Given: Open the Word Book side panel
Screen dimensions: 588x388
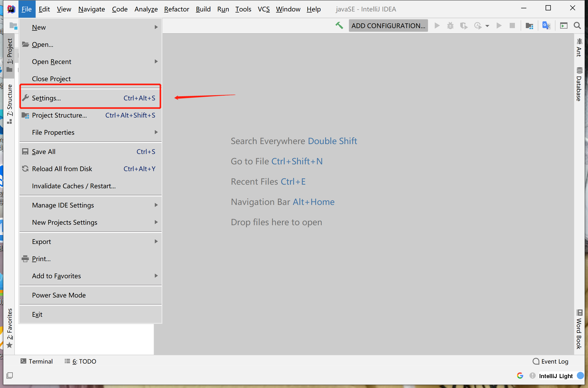Looking at the screenshot, I should click(x=579, y=329).
